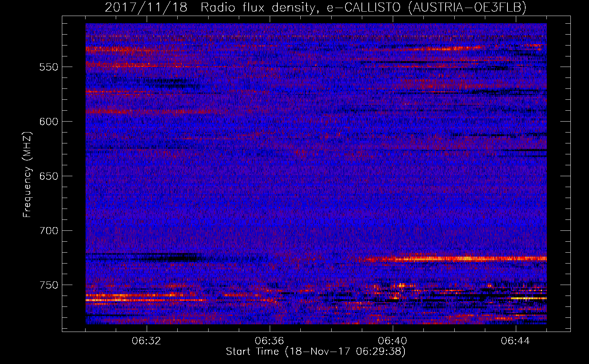Click the plot title mentioning e-CALLISTO
Viewport: 589px width, 364px height.
[x=315, y=7]
